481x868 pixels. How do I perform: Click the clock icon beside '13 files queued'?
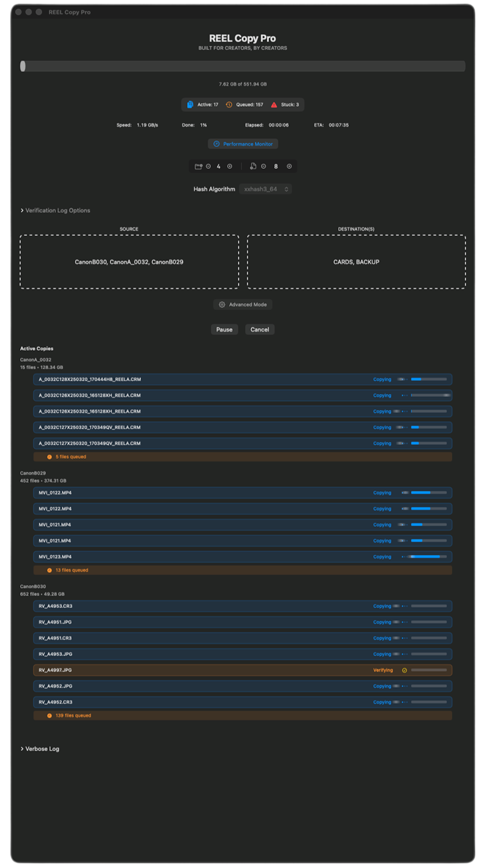(x=50, y=570)
